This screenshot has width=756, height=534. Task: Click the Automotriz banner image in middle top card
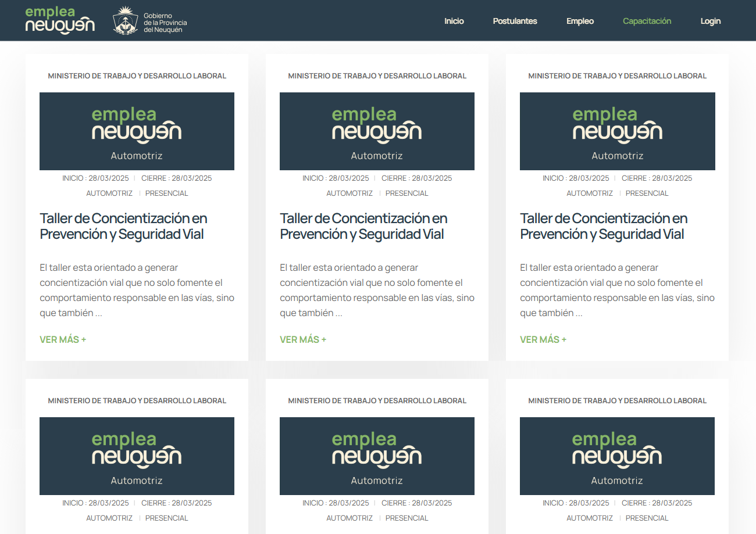pyautogui.click(x=377, y=131)
